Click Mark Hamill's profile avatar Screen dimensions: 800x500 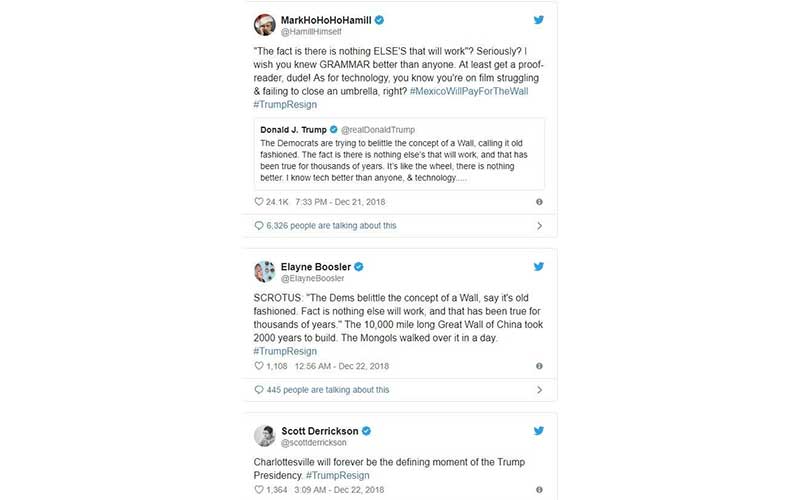pyautogui.click(x=265, y=25)
